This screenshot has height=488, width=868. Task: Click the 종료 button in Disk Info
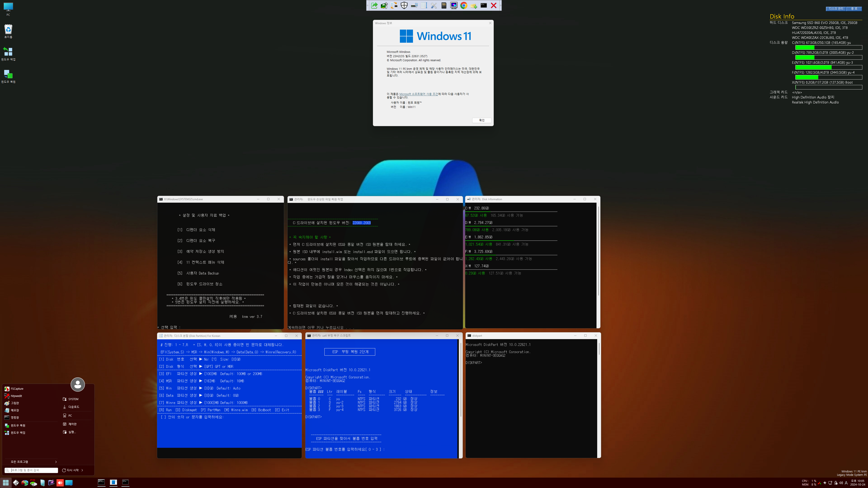854,9
